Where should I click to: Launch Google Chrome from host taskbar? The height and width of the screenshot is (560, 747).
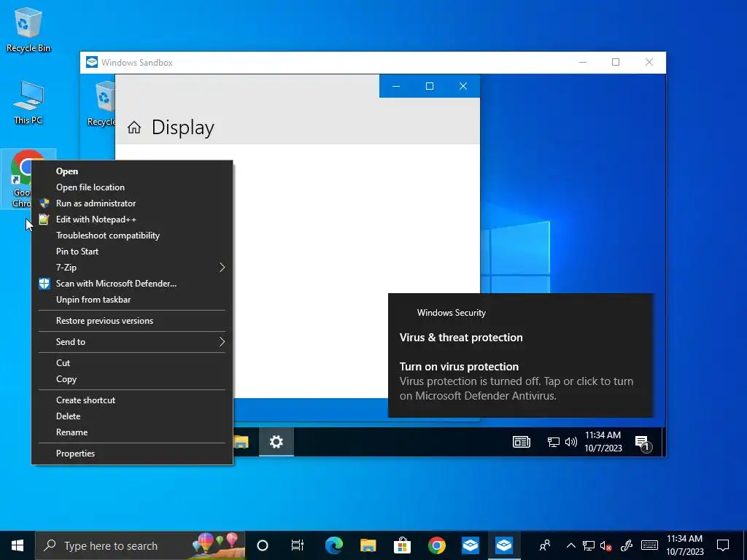(436, 545)
